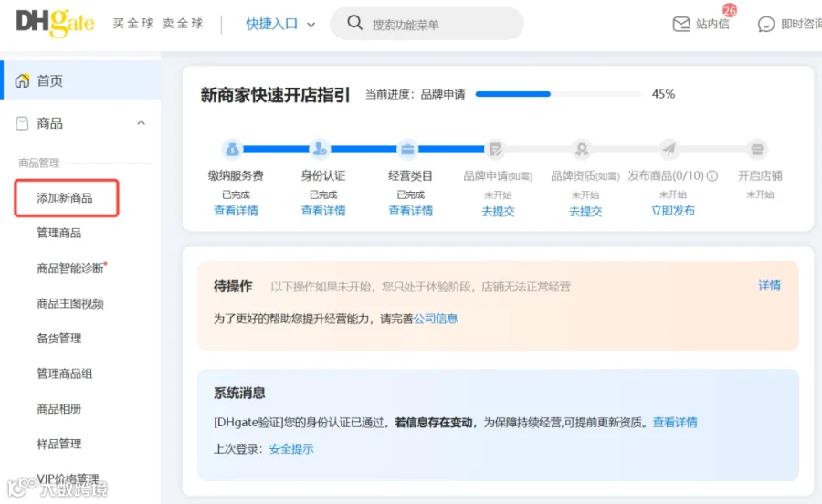The height and width of the screenshot is (504, 822).
Task: Open the 详情 link in 待操作
Action: (x=770, y=286)
